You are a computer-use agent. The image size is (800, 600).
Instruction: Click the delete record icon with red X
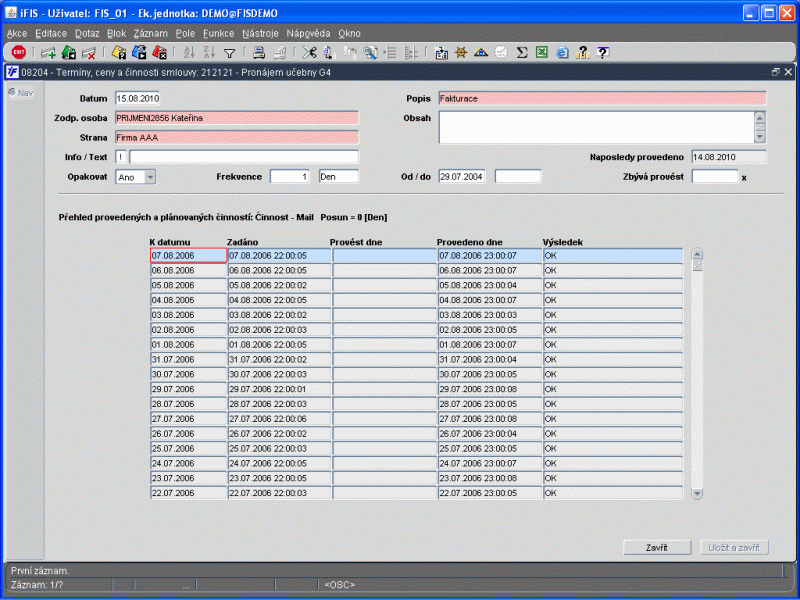coord(88,52)
